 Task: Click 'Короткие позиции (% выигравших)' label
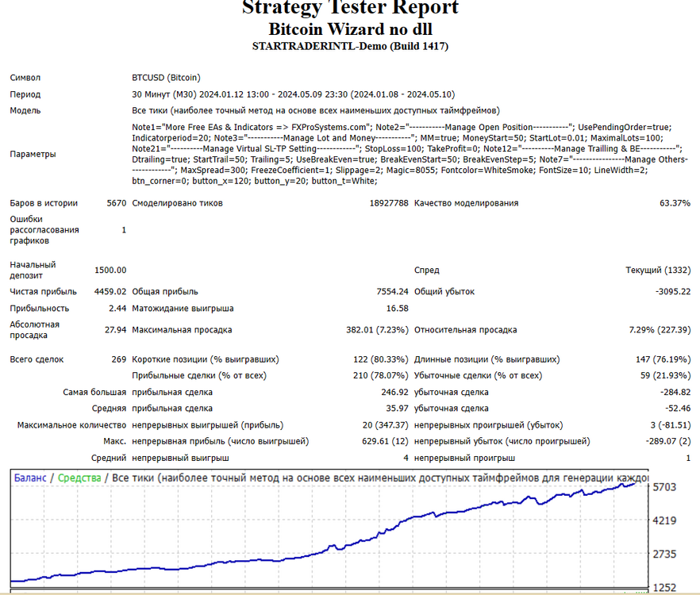(206, 359)
